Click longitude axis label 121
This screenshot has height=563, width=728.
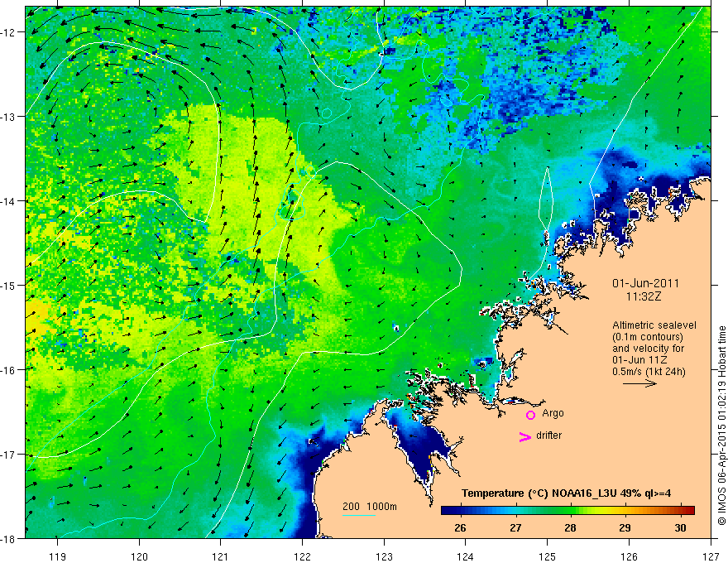[x=221, y=556]
